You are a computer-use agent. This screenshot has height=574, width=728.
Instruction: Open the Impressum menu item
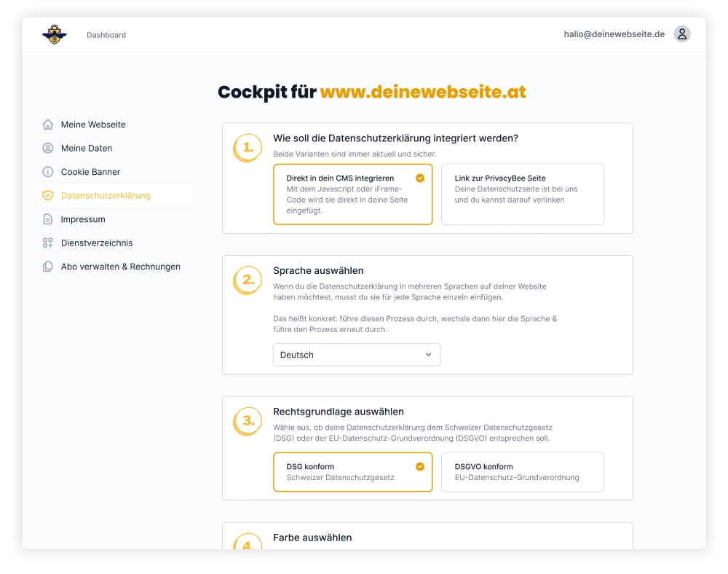click(83, 219)
